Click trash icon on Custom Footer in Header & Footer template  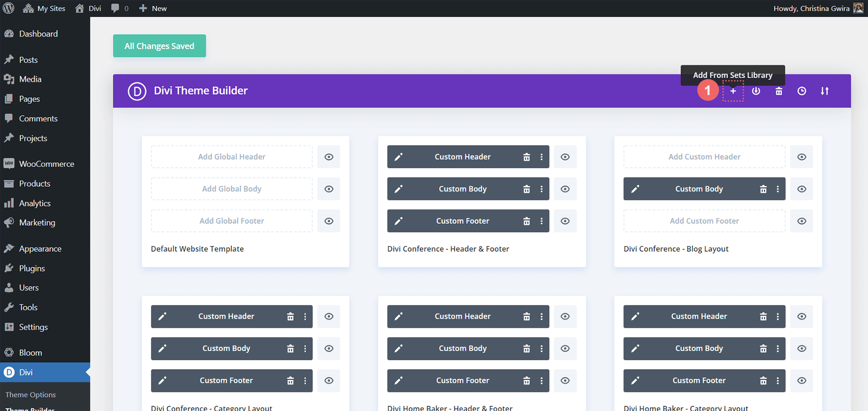click(x=527, y=221)
